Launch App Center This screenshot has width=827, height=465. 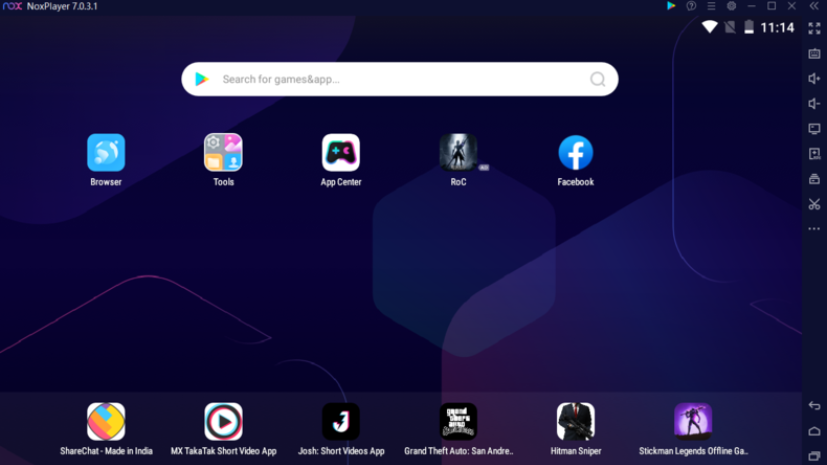click(x=341, y=153)
